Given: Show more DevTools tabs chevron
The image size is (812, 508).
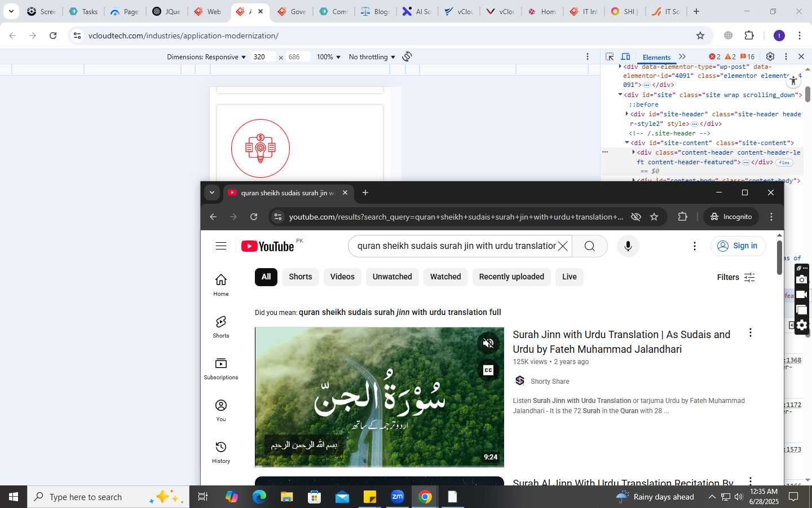Looking at the screenshot, I should click(682, 56).
